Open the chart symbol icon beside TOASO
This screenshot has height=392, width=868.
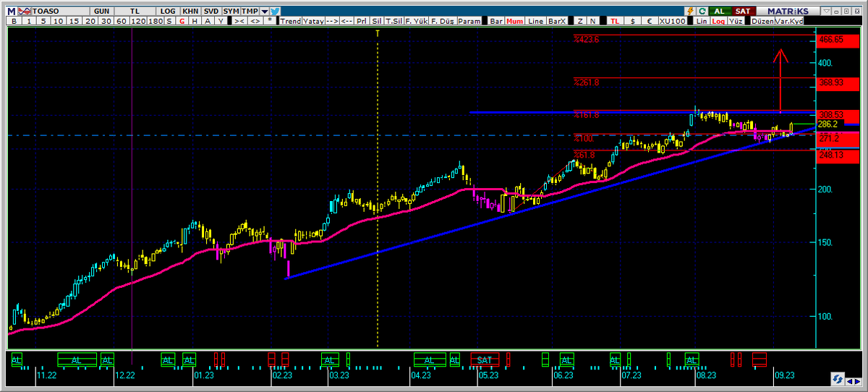click(25, 11)
